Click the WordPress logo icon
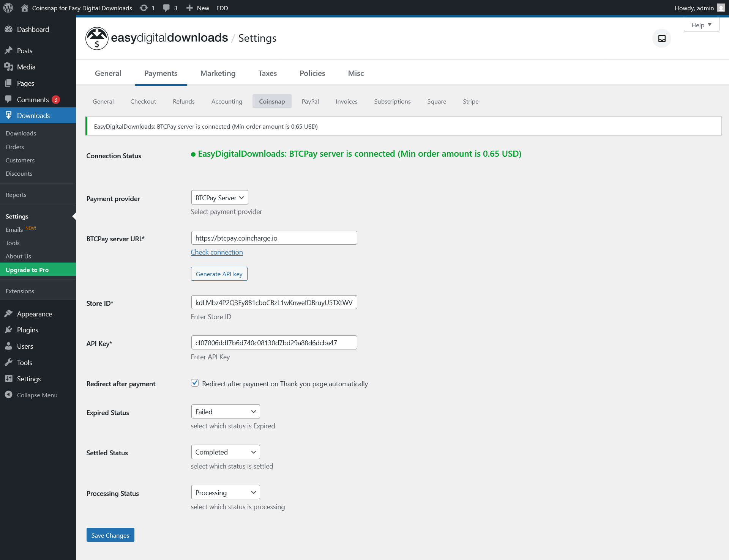Image resolution: width=729 pixels, height=560 pixels. point(8,8)
